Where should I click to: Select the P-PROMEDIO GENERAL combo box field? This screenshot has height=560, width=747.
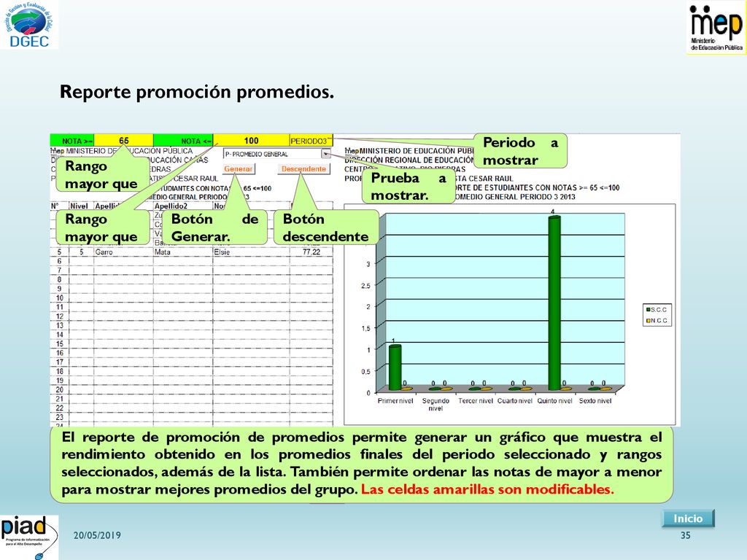(x=276, y=154)
